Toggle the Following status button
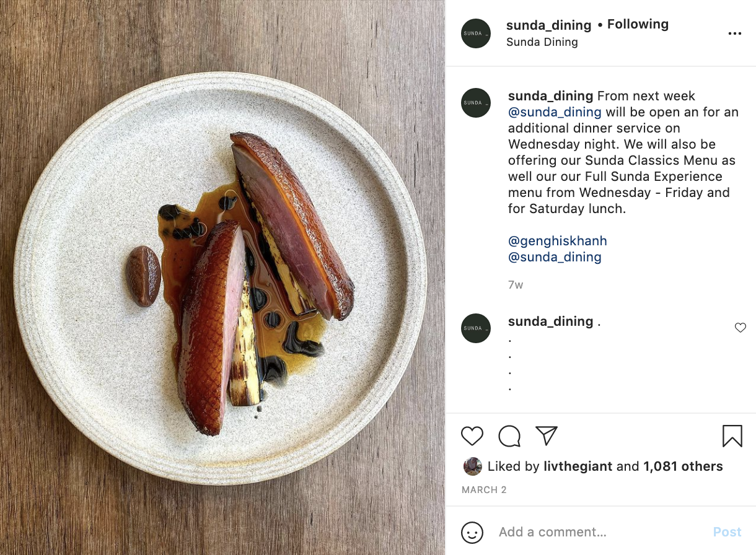Image resolution: width=756 pixels, height=555 pixels. click(638, 24)
